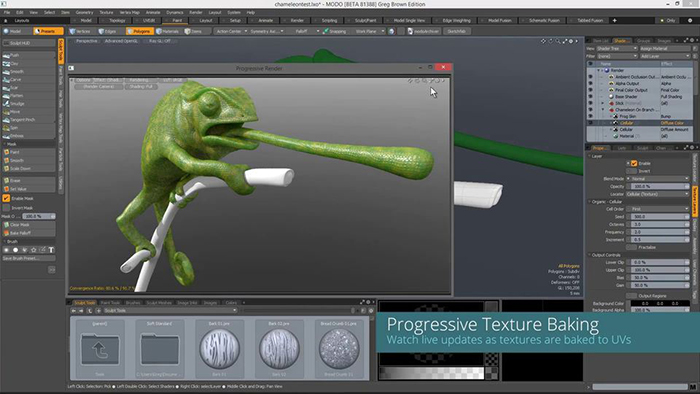The image size is (700, 394).
Task: Select the Tangent Pinch tool
Action: tap(29, 120)
